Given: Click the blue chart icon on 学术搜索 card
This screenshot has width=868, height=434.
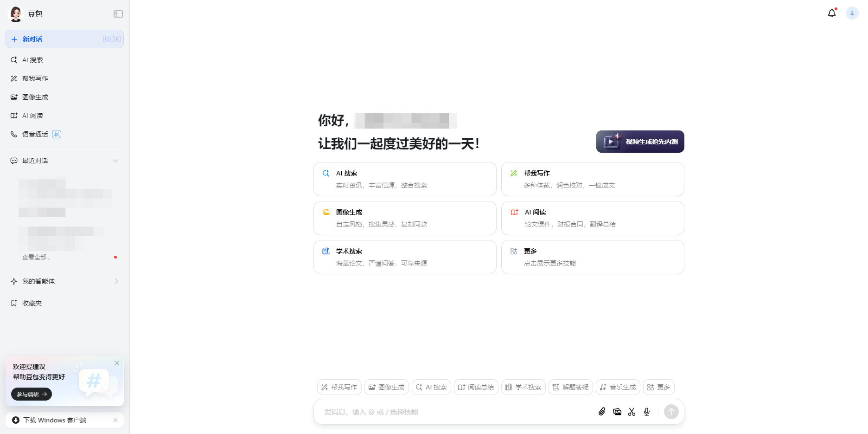Looking at the screenshot, I should pyautogui.click(x=326, y=251).
